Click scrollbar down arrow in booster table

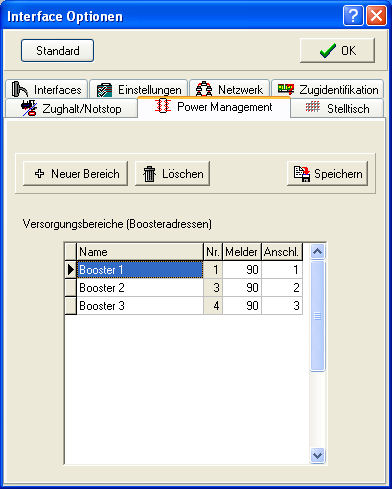317,455
